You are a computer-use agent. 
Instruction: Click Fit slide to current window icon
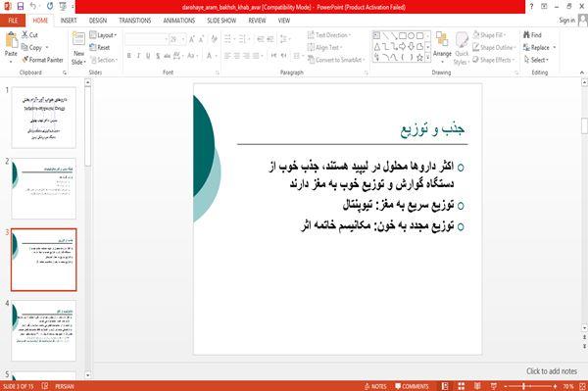click(582, 386)
